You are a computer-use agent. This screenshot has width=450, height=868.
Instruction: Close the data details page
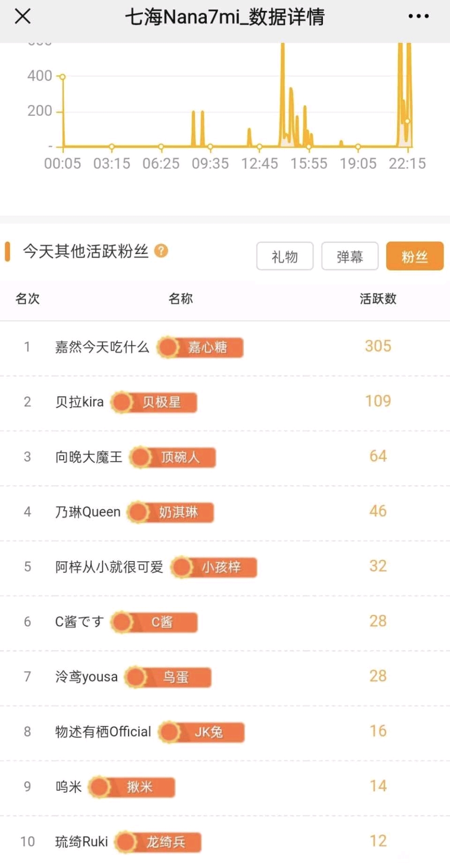click(x=22, y=16)
